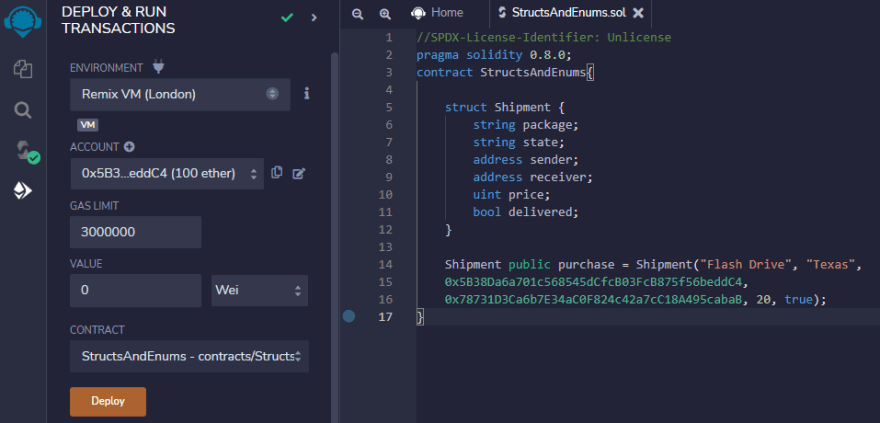This screenshot has height=423, width=880.
Task: Open the Solidity compiler sidebar icon
Action: tap(22, 150)
